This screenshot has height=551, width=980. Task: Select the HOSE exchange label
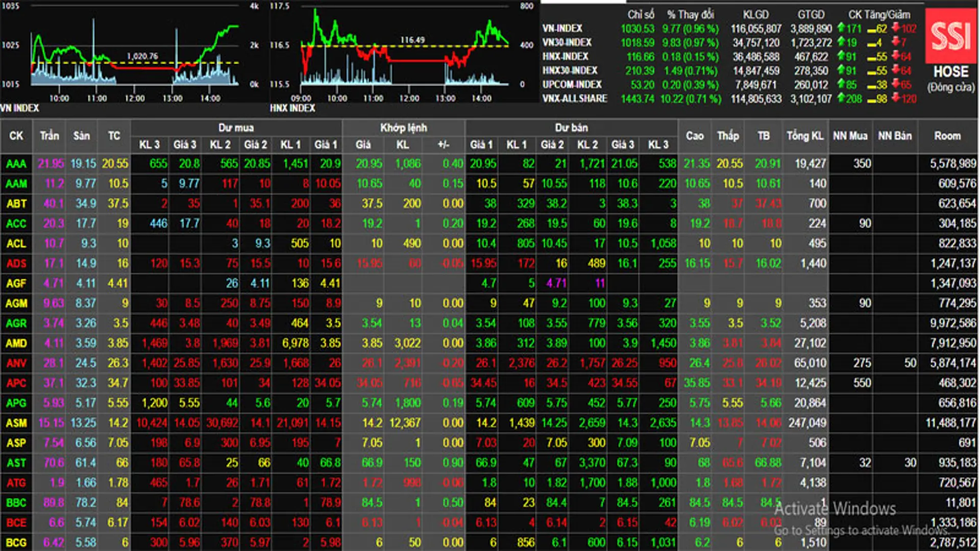click(950, 72)
